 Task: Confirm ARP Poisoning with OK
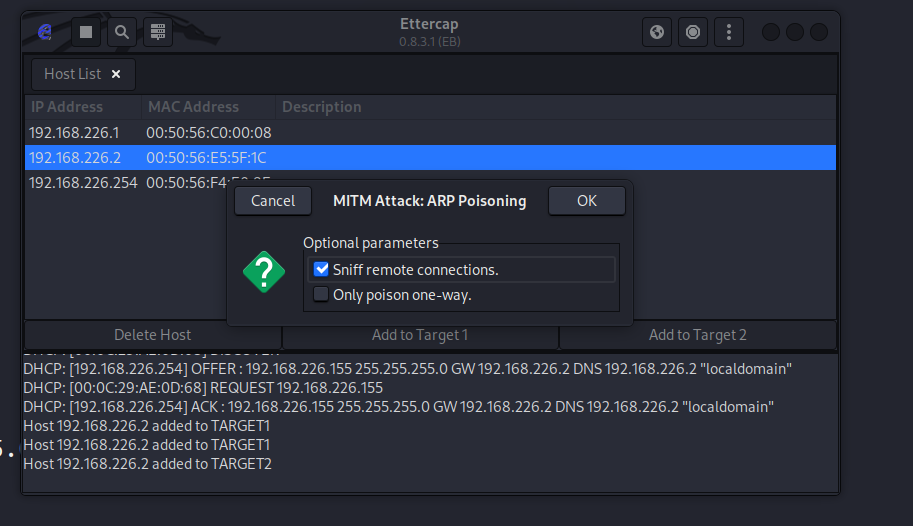pos(587,201)
